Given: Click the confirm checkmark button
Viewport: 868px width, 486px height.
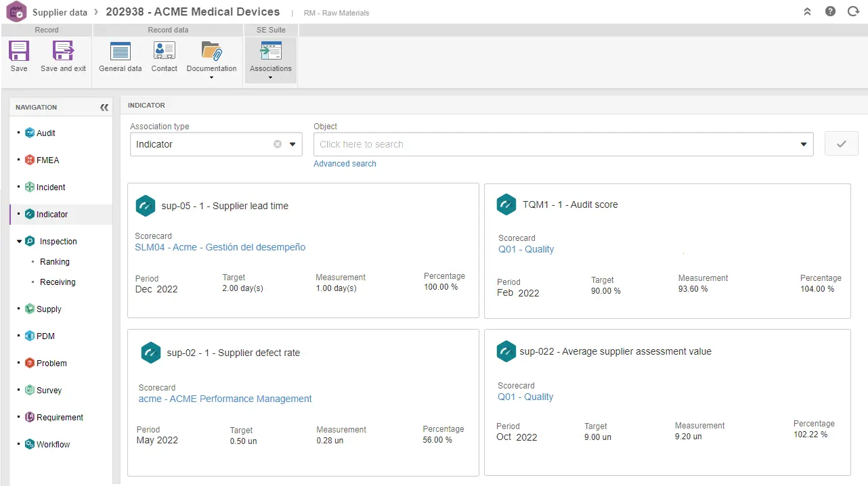Looking at the screenshot, I should coord(842,144).
